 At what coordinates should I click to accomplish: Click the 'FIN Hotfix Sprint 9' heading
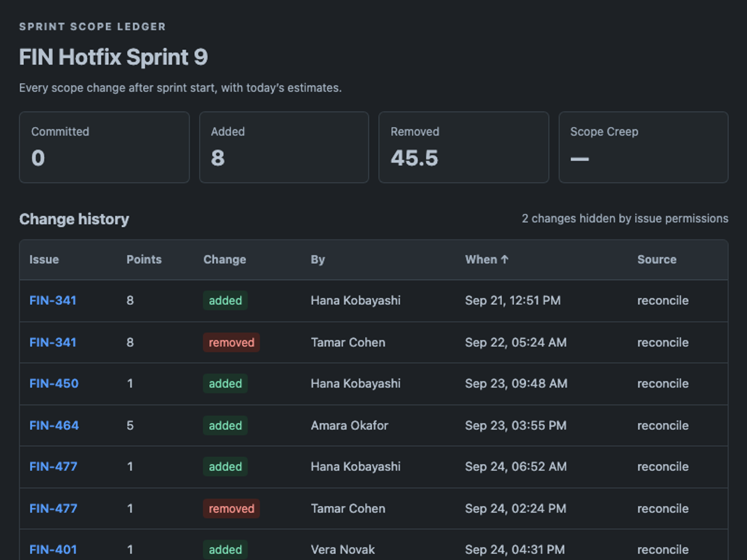[x=113, y=57]
